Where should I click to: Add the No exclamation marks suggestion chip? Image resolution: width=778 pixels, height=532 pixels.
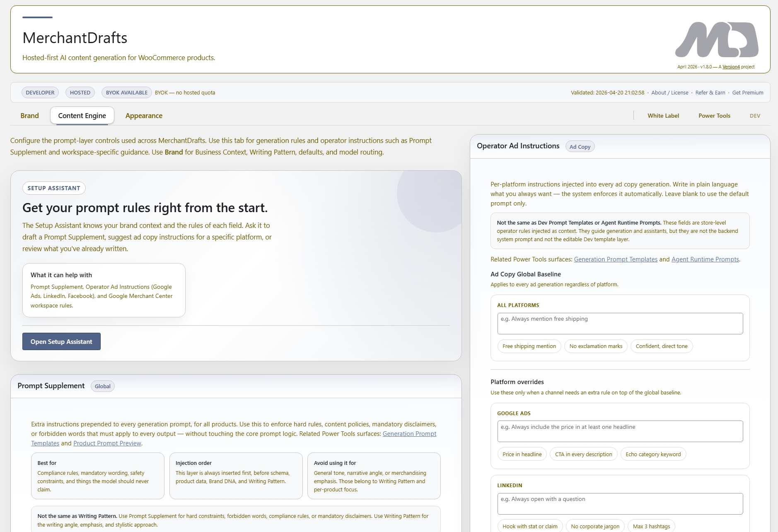pos(596,346)
